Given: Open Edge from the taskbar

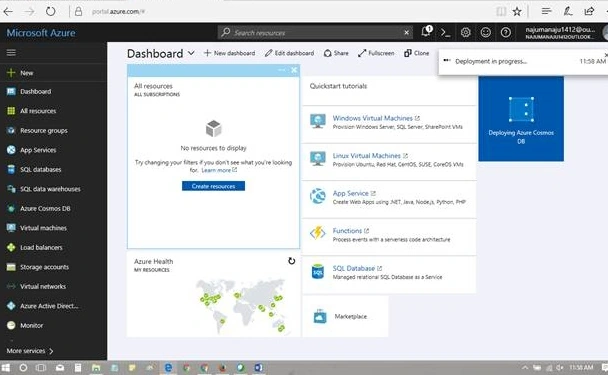Looking at the screenshot, I should pyautogui.click(x=168, y=367).
